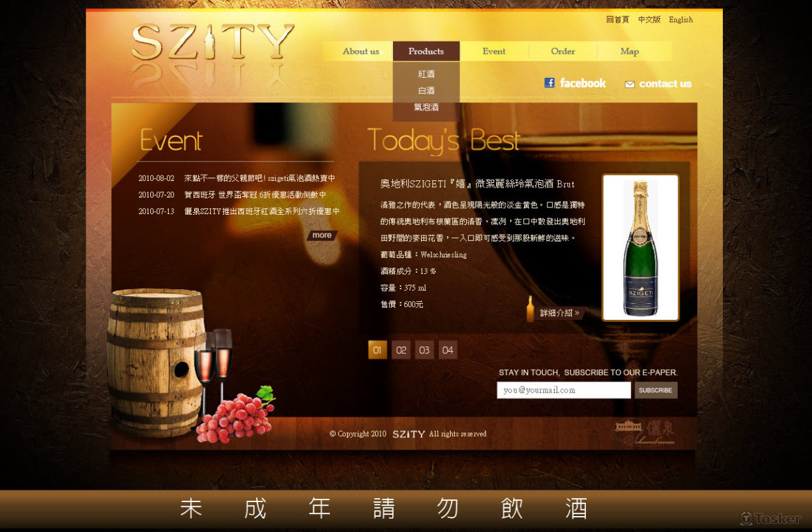Switch language to 中文版
The height and width of the screenshot is (532, 812).
649,20
